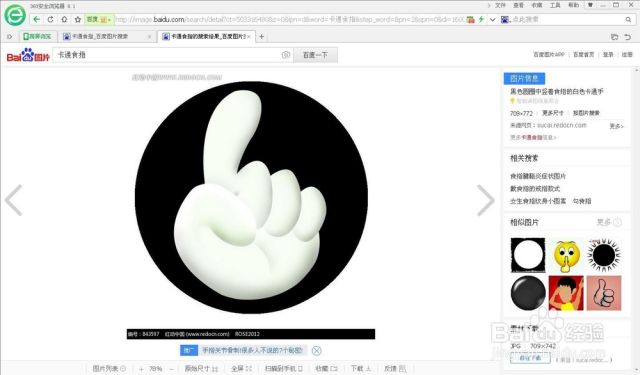The height and width of the screenshot is (375, 640).
Task: Open the red background person thumbnail
Action: click(x=566, y=293)
